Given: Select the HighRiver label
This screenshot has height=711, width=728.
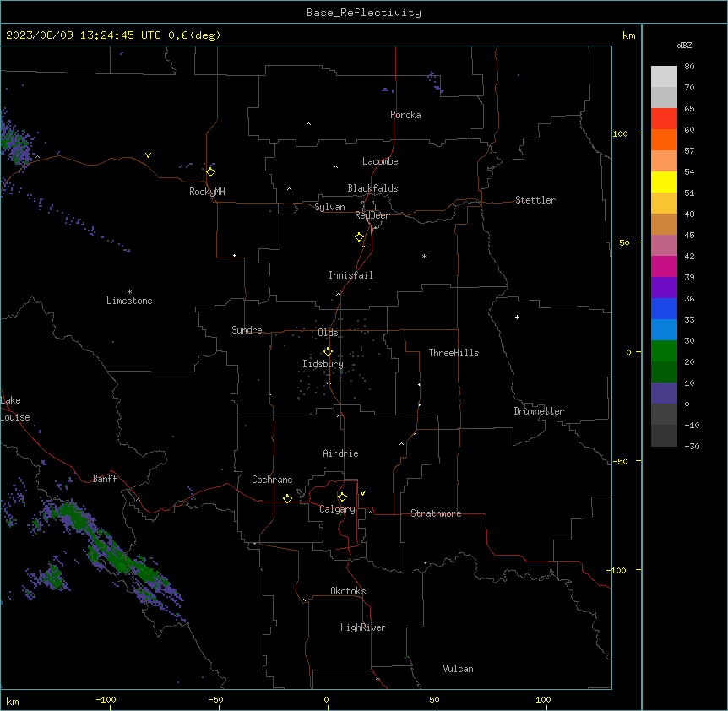Looking at the screenshot, I should click(363, 627).
